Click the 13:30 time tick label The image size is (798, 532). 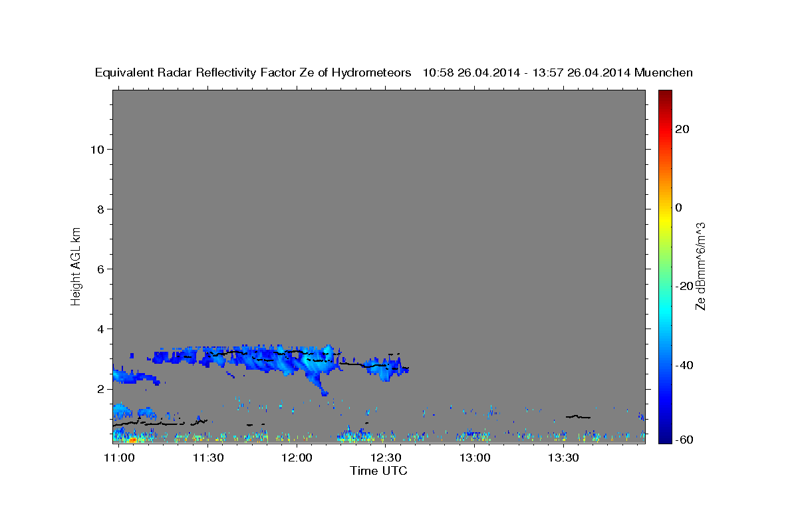tap(563, 458)
